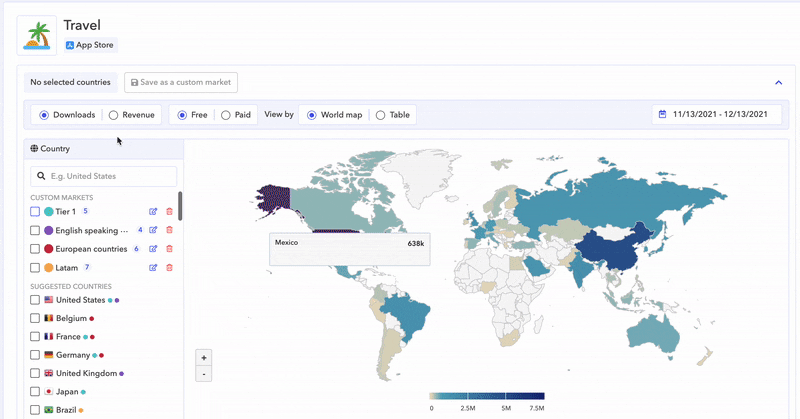Image resolution: width=800 pixels, height=419 pixels.
Task: Zoom out on the world map
Action: 204,374
